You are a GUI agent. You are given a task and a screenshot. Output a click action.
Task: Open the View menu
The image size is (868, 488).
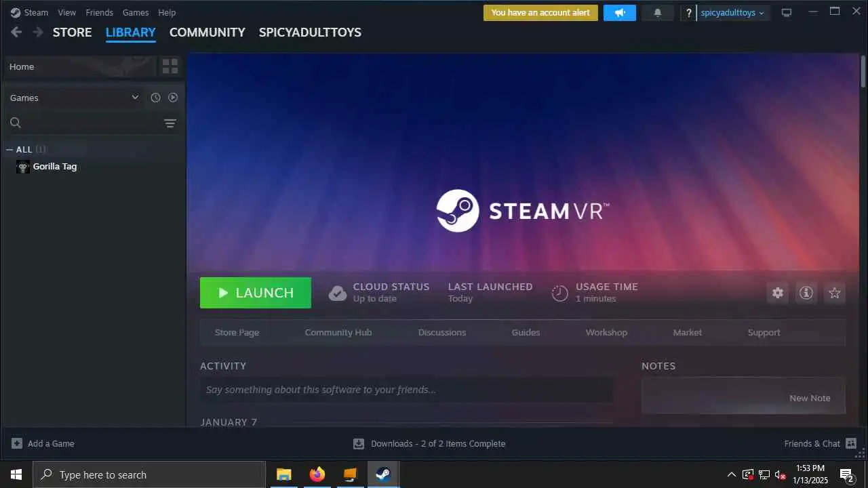[x=67, y=13]
